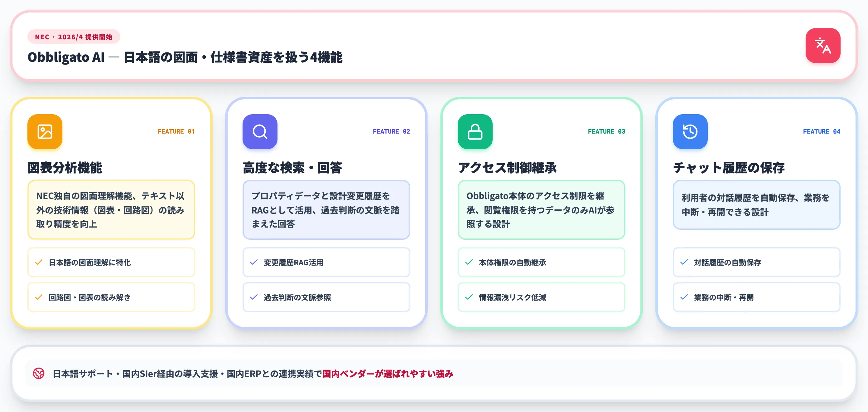Click checkmark beside 日本語の図面理解に特化

[39, 262]
